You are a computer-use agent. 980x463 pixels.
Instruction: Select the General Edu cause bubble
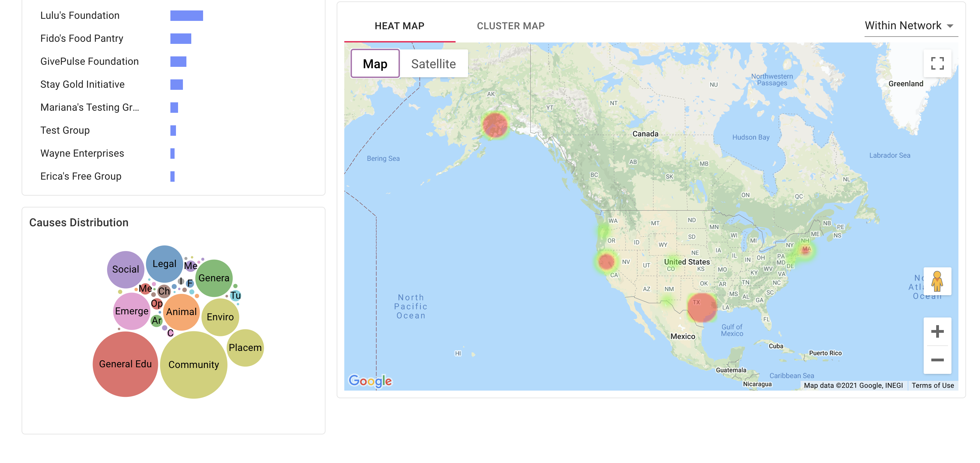click(125, 364)
